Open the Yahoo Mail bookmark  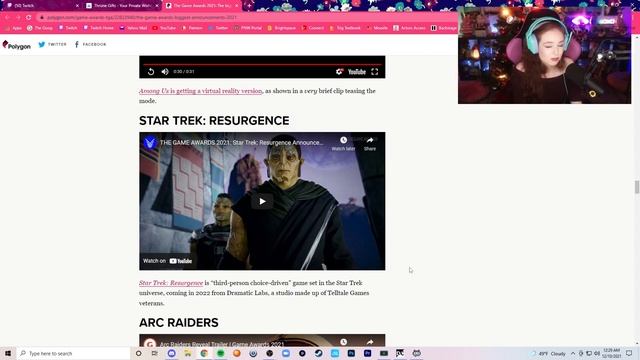(x=133, y=28)
